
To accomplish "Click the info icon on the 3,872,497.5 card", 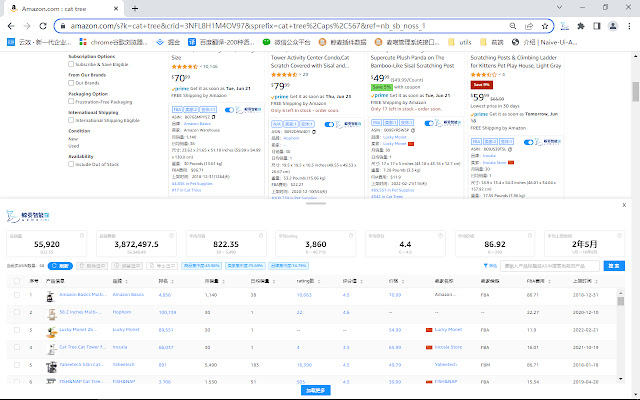I will pyautogui.click(x=171, y=236).
